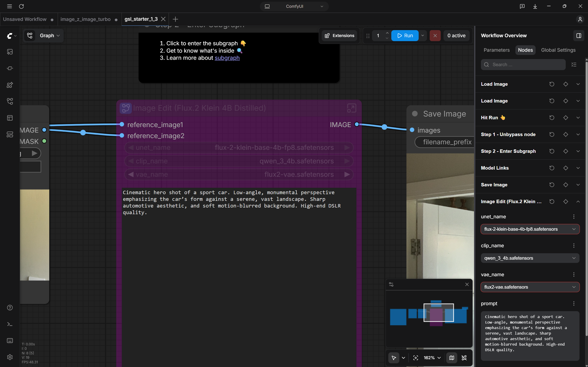Open the subgraph documentation link

click(227, 58)
